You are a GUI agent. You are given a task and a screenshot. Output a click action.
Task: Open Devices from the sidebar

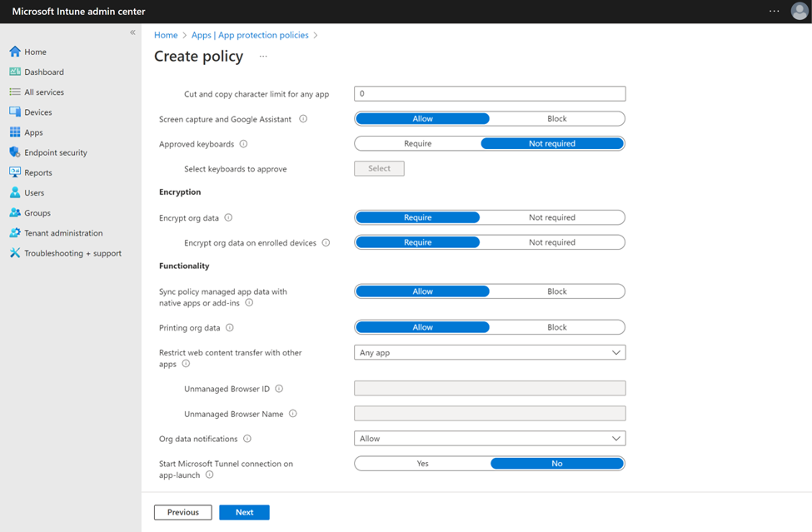[x=40, y=112]
